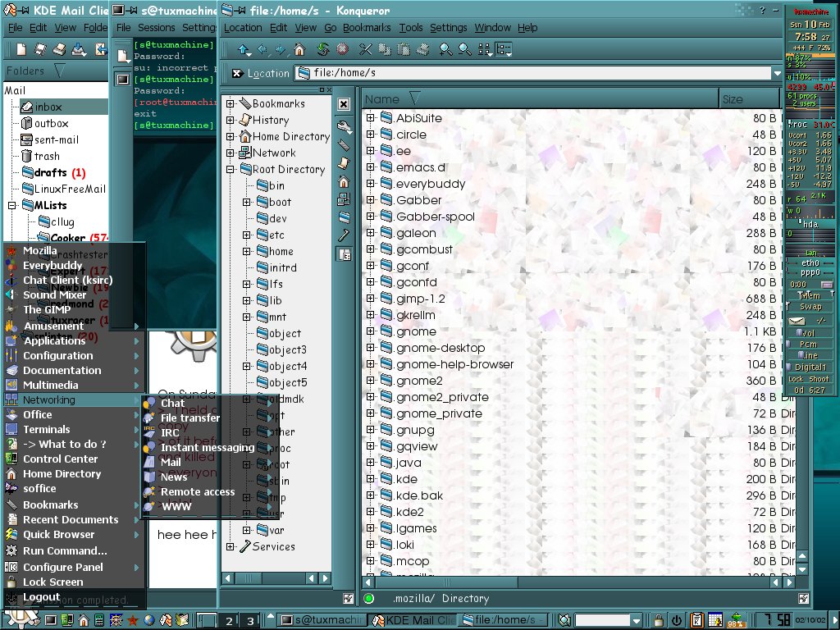Click the terminal launcher on the panel

(50, 620)
